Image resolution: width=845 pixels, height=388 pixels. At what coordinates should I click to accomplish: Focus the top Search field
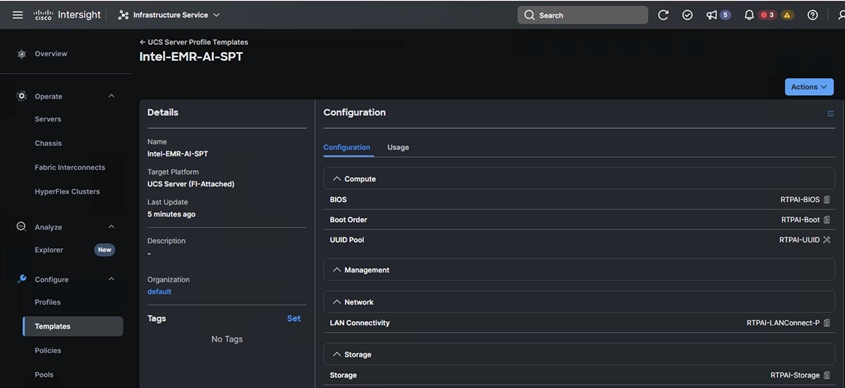583,15
